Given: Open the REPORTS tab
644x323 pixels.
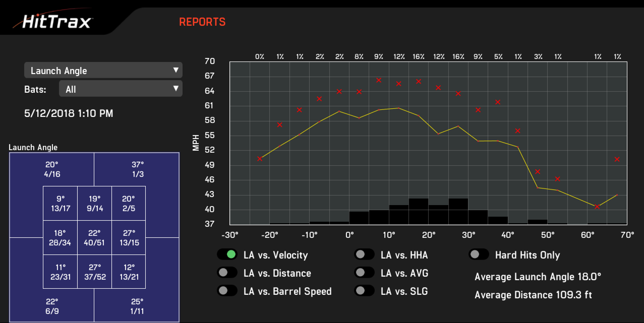Looking at the screenshot, I should click(x=202, y=22).
